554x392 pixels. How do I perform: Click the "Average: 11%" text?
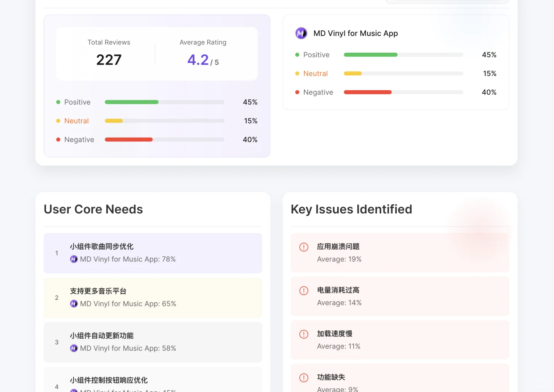pos(339,346)
